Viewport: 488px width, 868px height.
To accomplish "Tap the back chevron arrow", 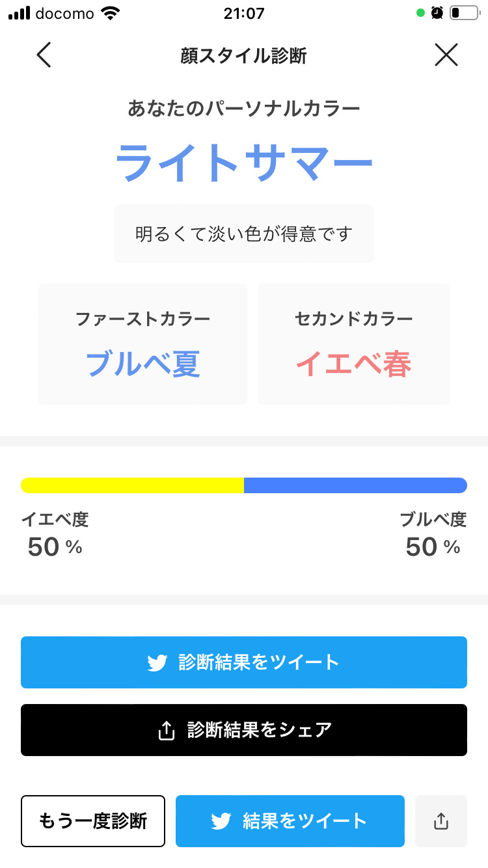I will tap(44, 55).
